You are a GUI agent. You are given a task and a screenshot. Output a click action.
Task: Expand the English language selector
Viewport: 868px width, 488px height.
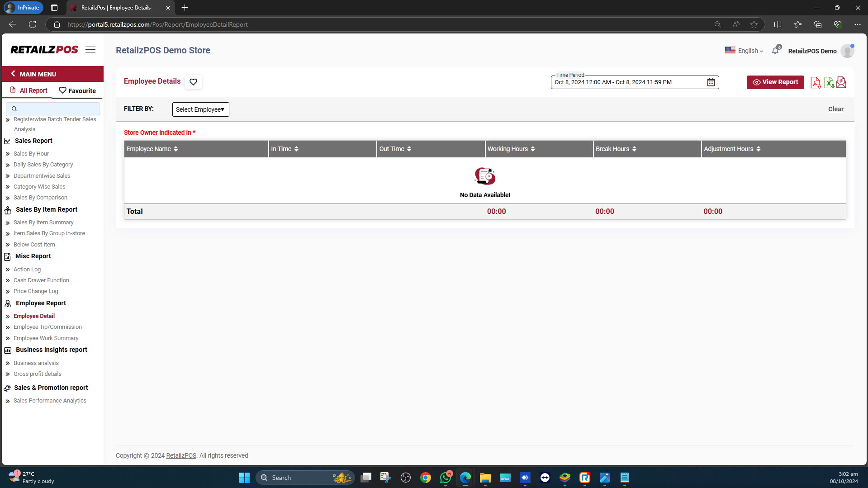744,51
